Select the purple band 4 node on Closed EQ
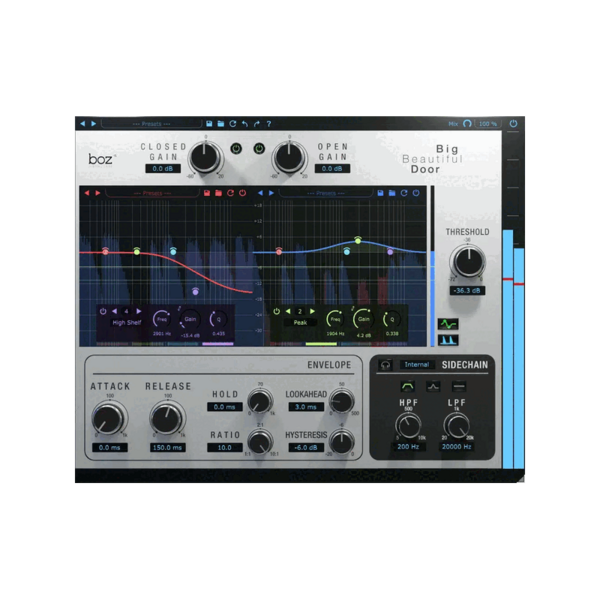600x600 pixels. coord(196,292)
